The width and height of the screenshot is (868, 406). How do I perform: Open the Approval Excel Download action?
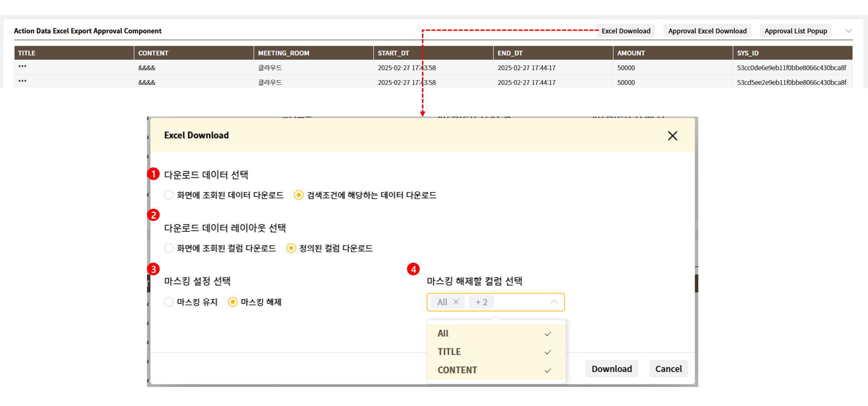(x=707, y=31)
